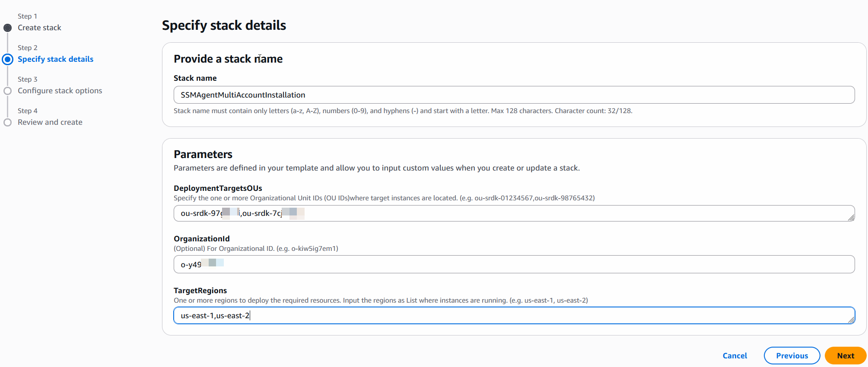The height and width of the screenshot is (367, 868).
Task: Click the 'OrganizationId' label
Action: click(x=202, y=239)
